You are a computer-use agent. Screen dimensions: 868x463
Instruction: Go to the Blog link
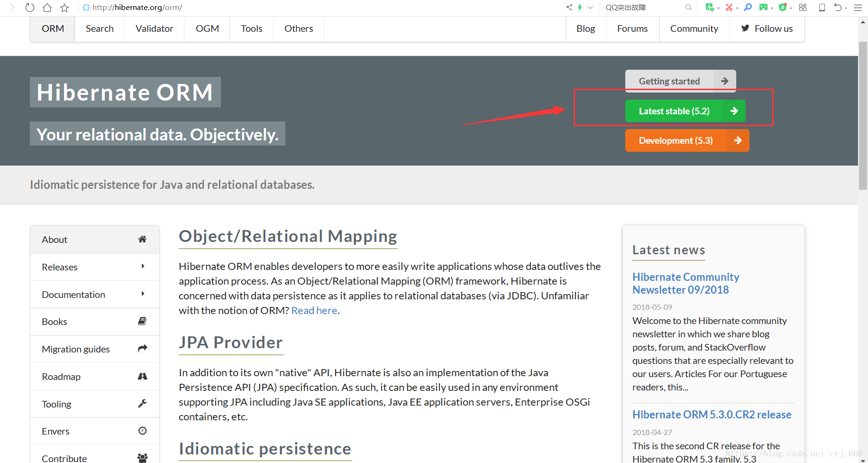[586, 28]
